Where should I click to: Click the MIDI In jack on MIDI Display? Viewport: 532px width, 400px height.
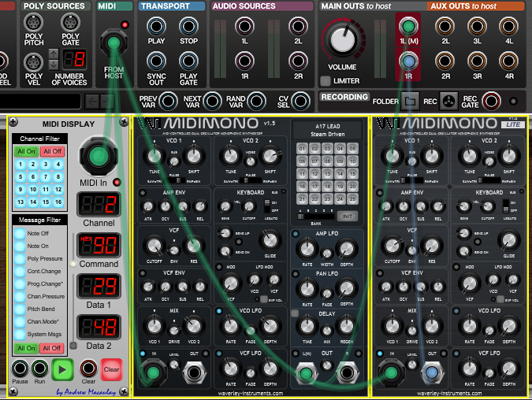99,156
